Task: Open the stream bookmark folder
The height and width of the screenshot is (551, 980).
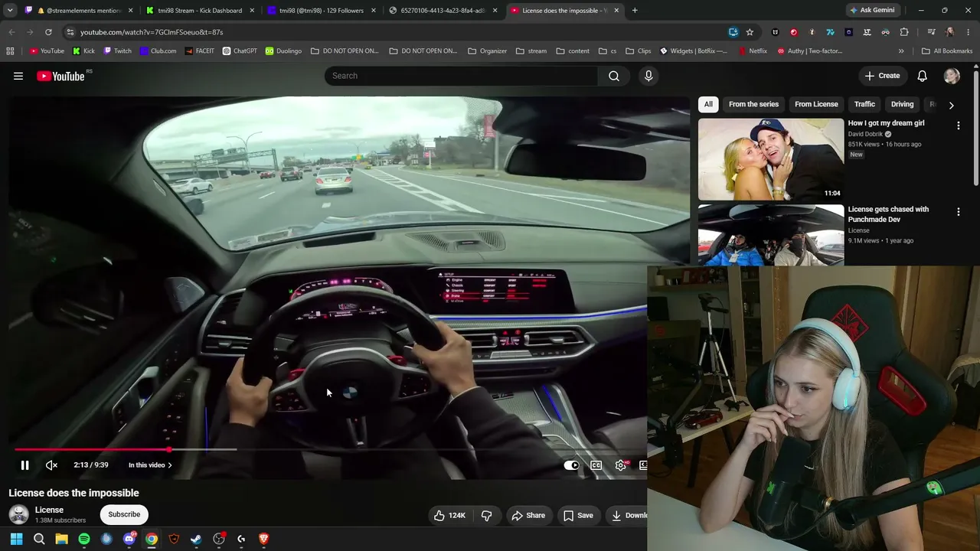Action: click(531, 51)
